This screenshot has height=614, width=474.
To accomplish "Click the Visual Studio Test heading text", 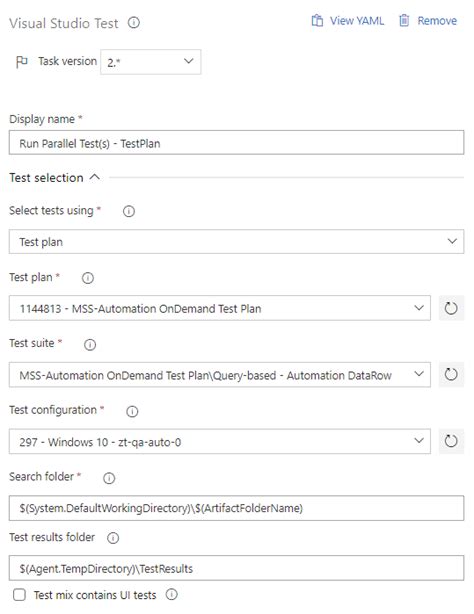I will (63, 23).
